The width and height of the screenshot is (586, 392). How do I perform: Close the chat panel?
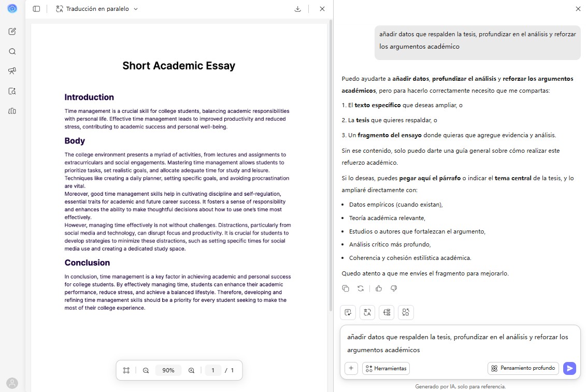pos(578,9)
